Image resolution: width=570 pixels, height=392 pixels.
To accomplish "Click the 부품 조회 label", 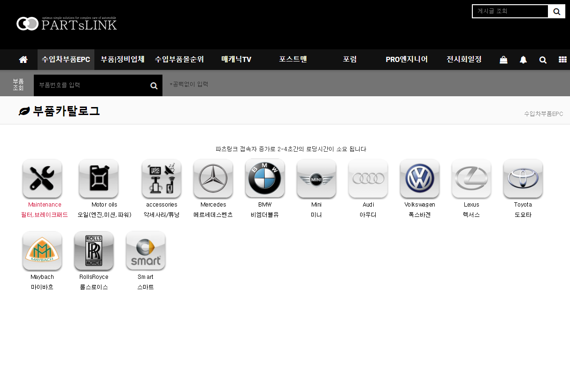I will [18, 85].
